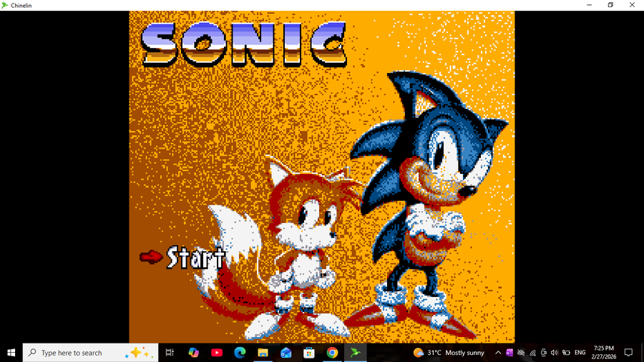Click the OneDrive crossed-out cloud tray icon
This screenshot has height=362, width=644.
[521, 353]
